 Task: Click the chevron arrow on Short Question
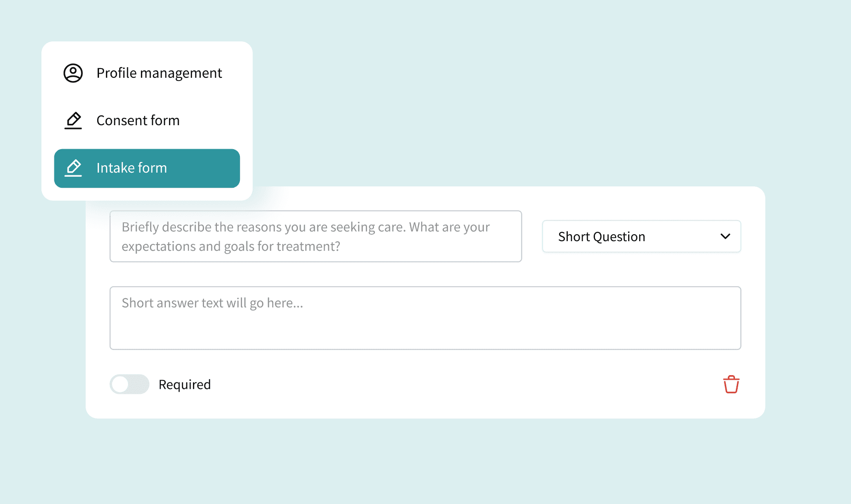pos(725,237)
